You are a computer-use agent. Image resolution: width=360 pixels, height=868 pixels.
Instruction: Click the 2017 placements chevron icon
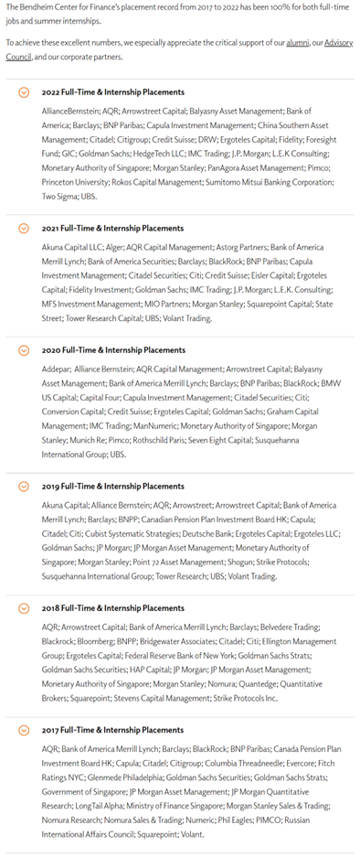[24, 730]
